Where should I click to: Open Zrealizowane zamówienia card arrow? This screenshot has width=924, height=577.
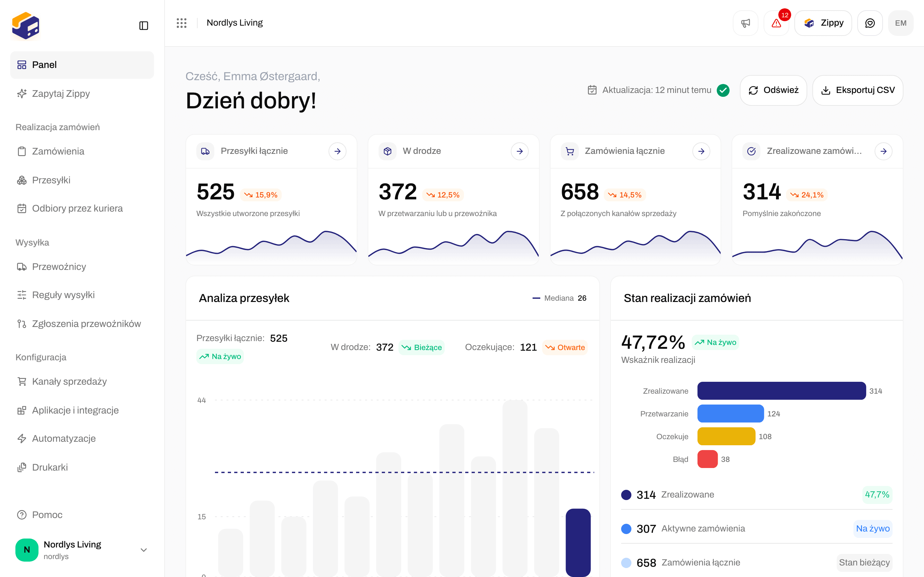point(884,151)
